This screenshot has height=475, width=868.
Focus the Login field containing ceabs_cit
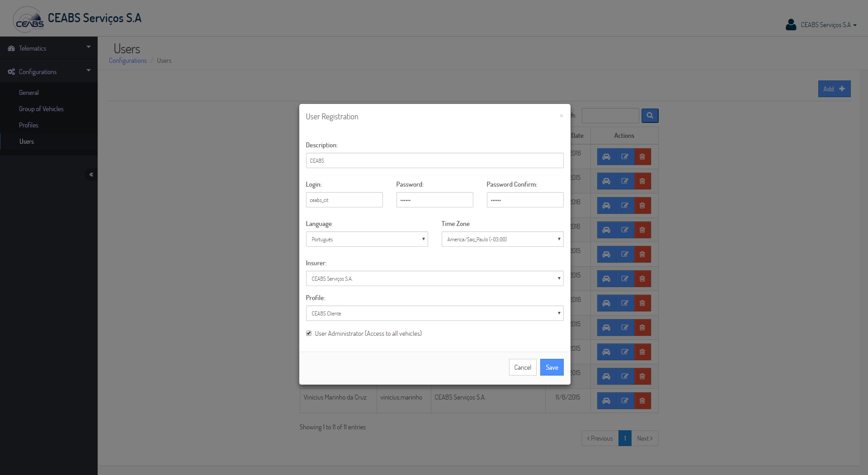pyautogui.click(x=344, y=200)
